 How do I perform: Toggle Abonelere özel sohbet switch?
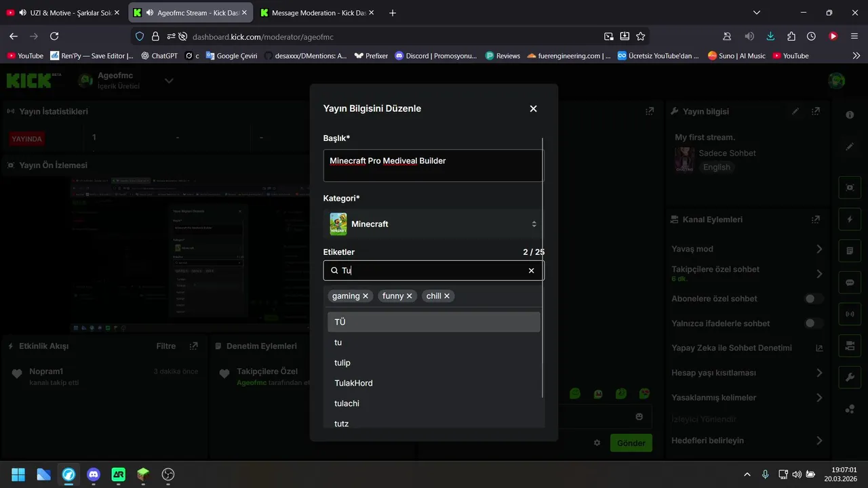click(x=814, y=298)
